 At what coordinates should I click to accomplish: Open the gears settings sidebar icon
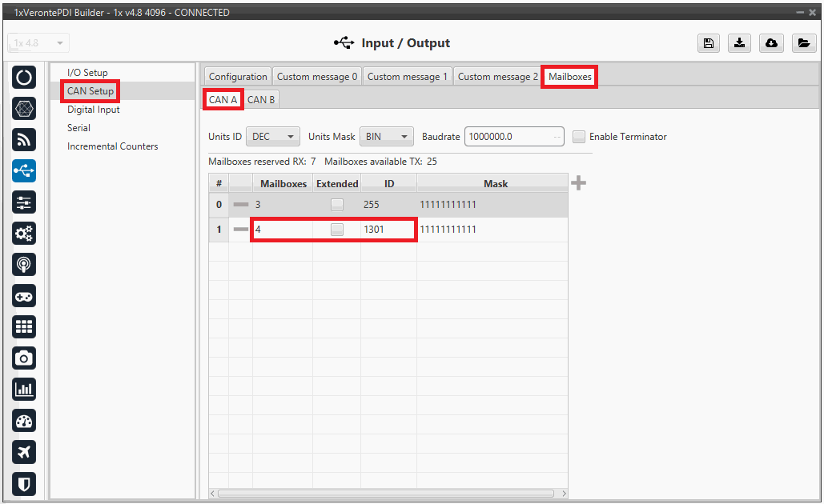25,233
